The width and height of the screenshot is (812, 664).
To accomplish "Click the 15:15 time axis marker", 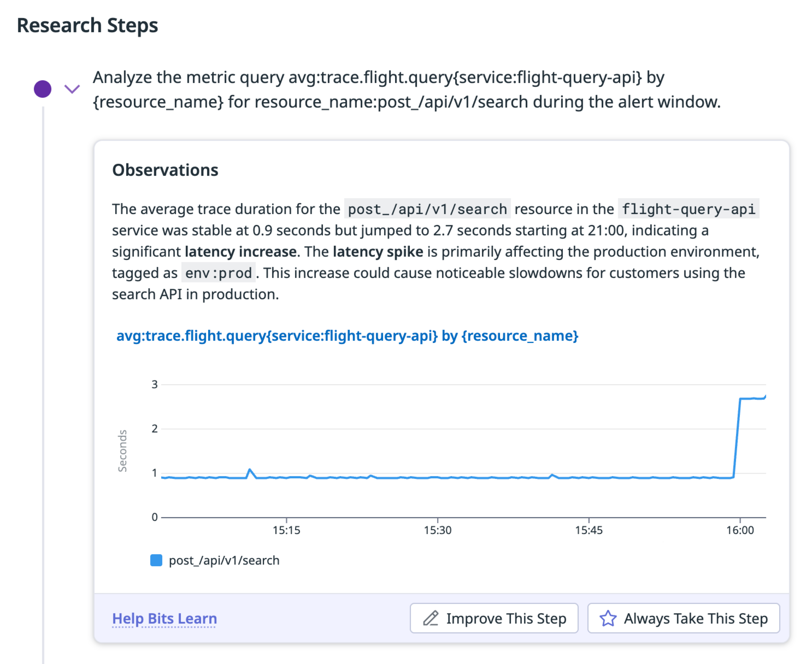I will [286, 530].
